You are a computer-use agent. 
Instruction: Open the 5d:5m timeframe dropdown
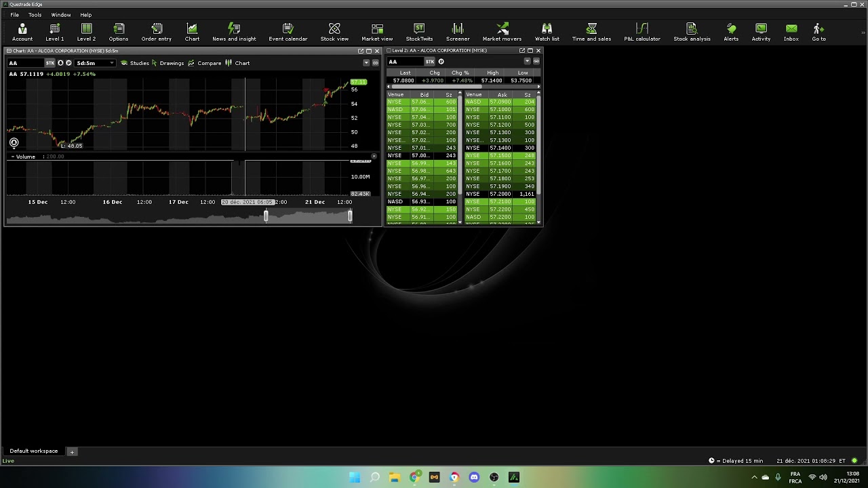[95, 63]
